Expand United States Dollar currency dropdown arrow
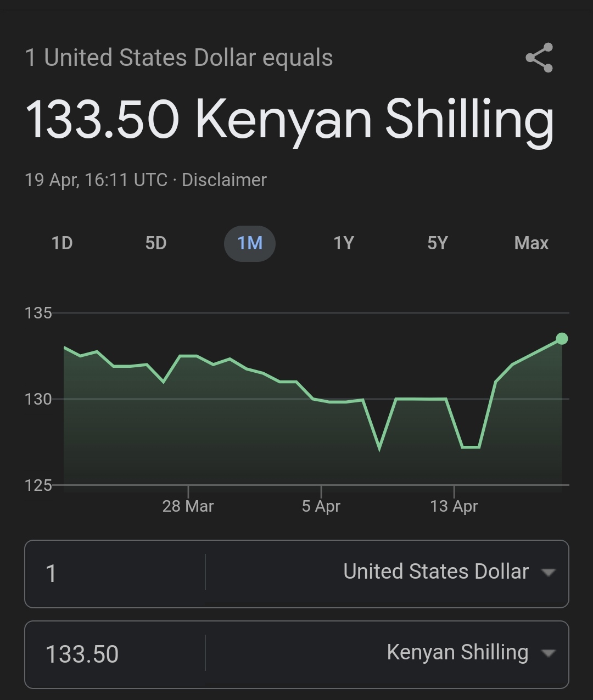 pos(547,573)
